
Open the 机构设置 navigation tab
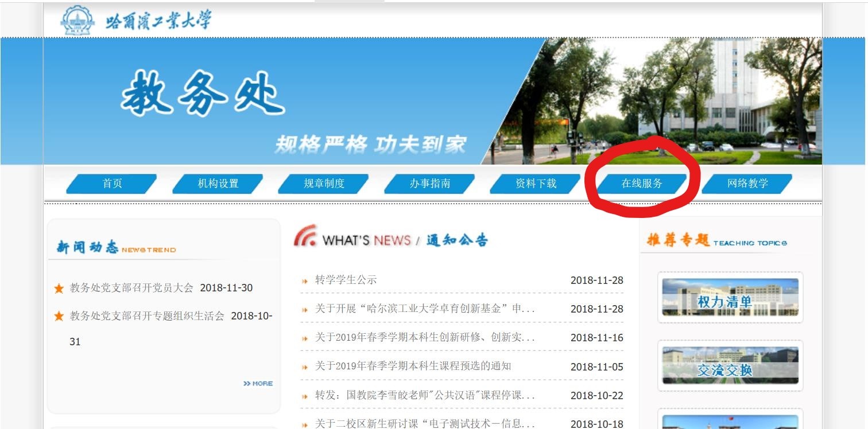coord(218,184)
